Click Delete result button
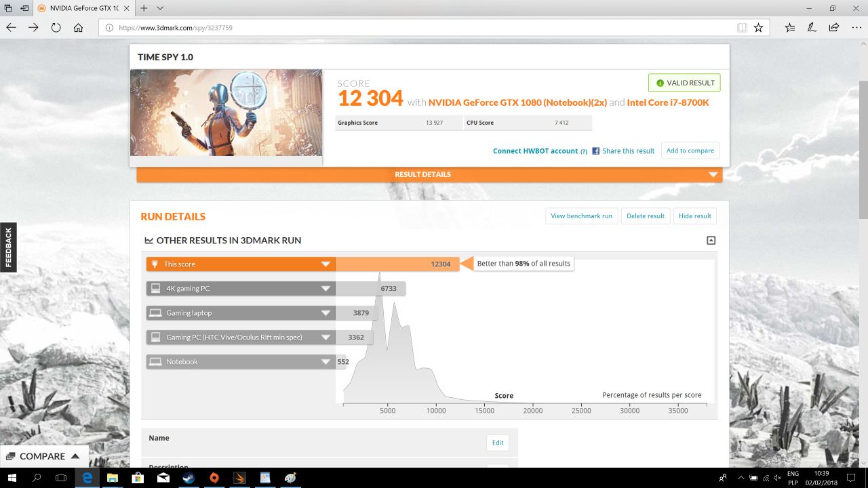The width and height of the screenshot is (868, 488). point(646,216)
